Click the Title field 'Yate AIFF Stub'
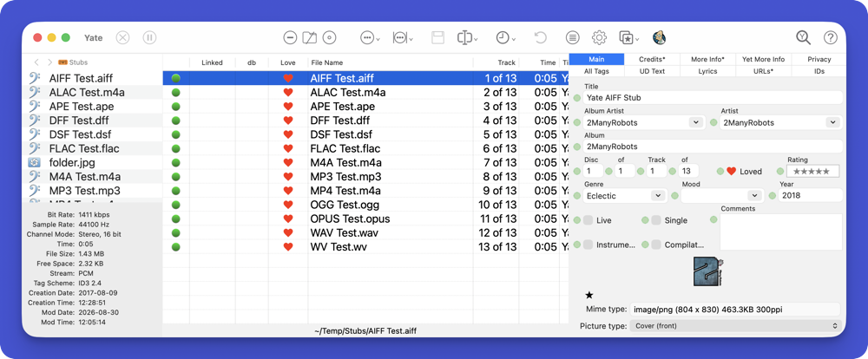Screen dimensions: 868x359 pyautogui.click(x=713, y=98)
